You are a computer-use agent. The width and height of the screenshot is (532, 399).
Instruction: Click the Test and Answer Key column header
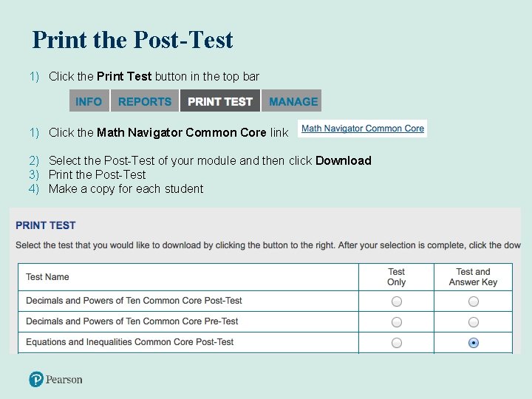pyautogui.click(x=474, y=277)
